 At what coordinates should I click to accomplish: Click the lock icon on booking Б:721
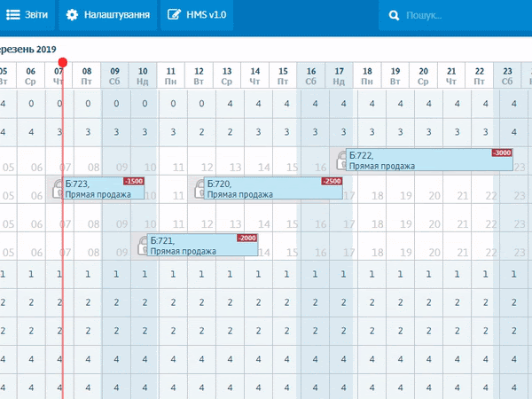[142, 246]
